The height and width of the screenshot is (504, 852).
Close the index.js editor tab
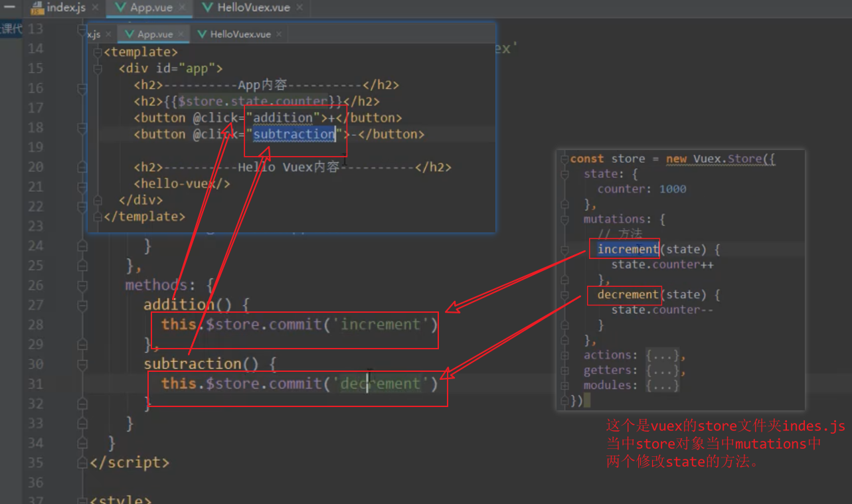coord(94,8)
